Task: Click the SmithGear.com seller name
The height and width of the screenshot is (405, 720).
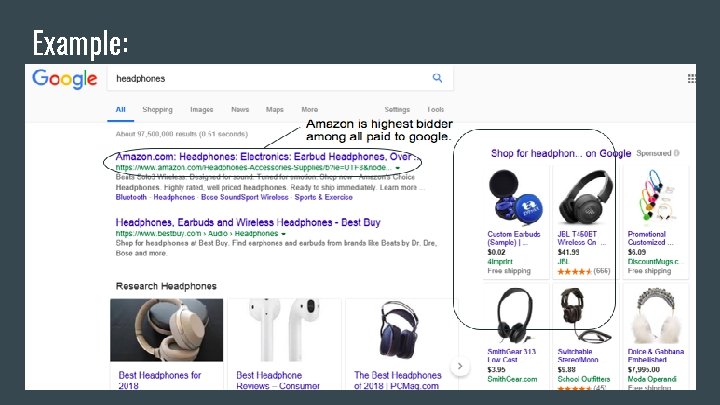Action: click(512, 379)
